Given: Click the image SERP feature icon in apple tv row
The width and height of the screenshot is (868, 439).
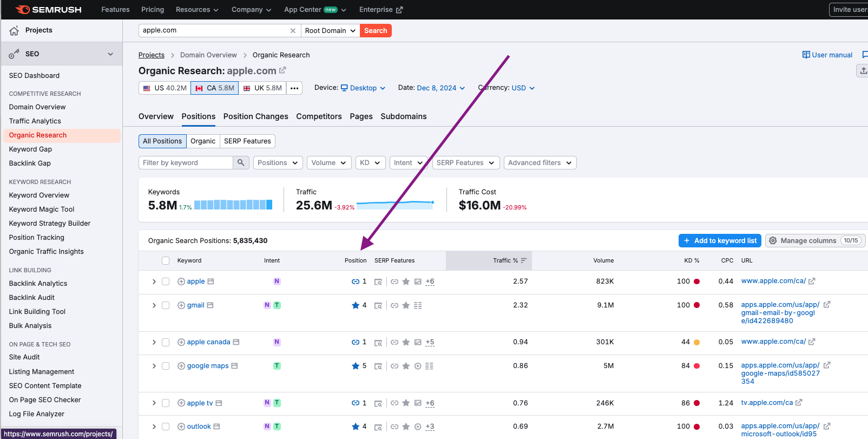Looking at the screenshot, I should click(x=418, y=403).
